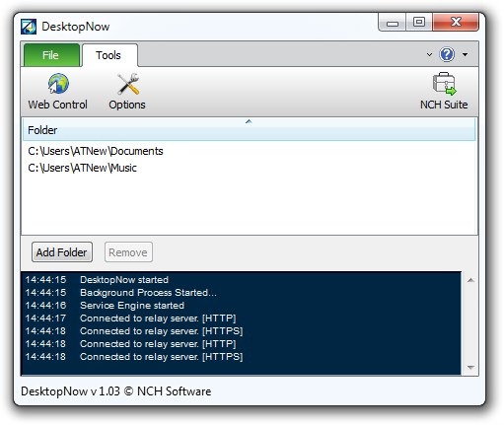The height and width of the screenshot is (425, 504).
Task: Open the green File tab
Action: tap(51, 55)
